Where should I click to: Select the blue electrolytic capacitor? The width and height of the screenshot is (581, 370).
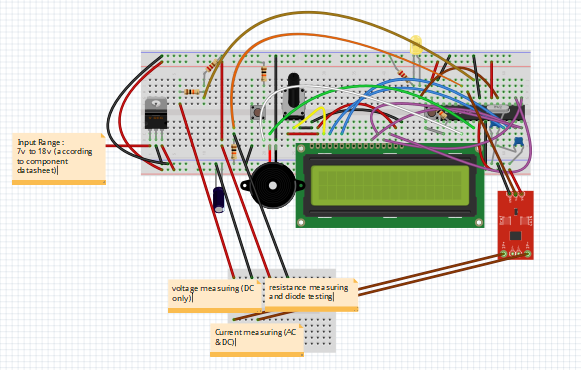pos(219,200)
